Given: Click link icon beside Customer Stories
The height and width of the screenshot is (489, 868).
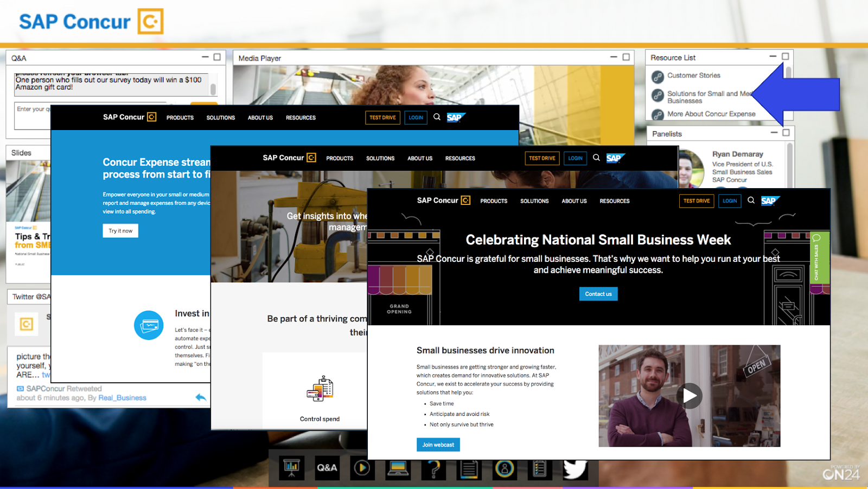Looking at the screenshot, I should click(x=658, y=76).
